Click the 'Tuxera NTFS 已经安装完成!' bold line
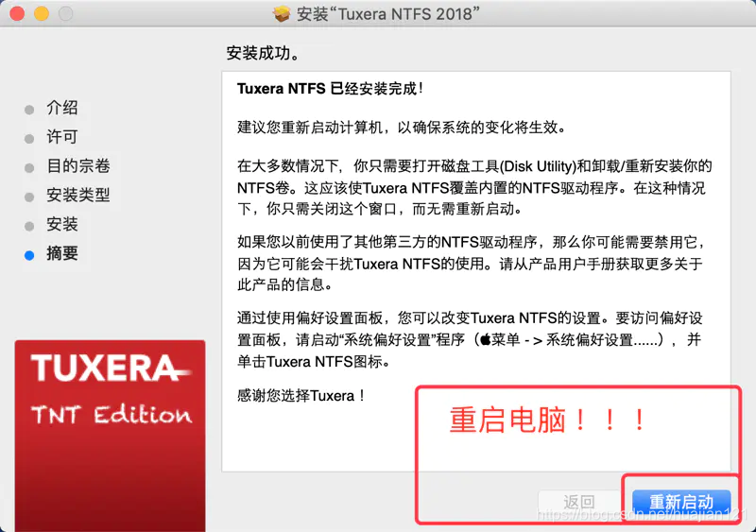Image resolution: width=756 pixels, height=532 pixels. 330,89
